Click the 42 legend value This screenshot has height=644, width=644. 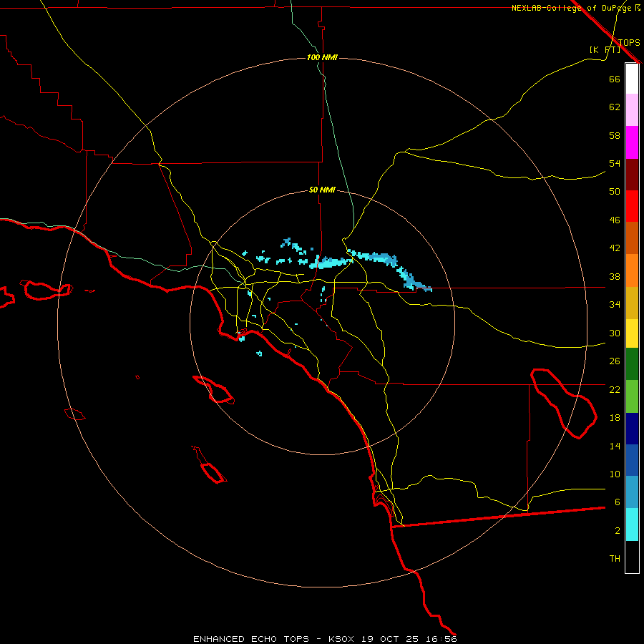615,248
